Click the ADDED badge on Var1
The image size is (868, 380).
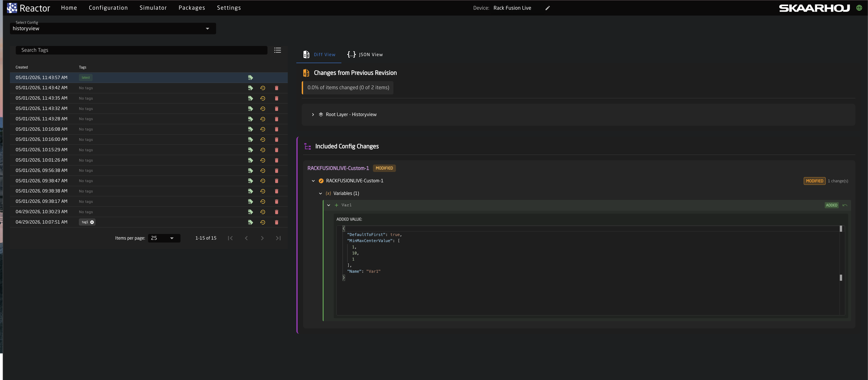(832, 205)
